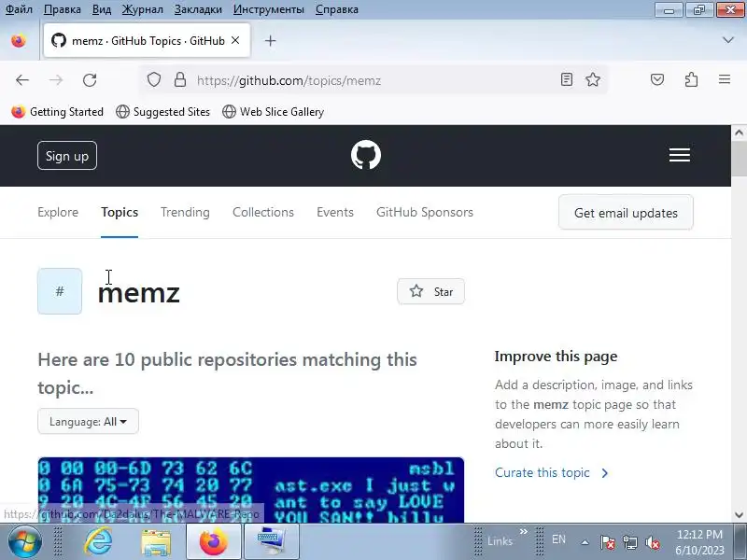Open the Файл menu
The image size is (747, 560).
point(19,9)
